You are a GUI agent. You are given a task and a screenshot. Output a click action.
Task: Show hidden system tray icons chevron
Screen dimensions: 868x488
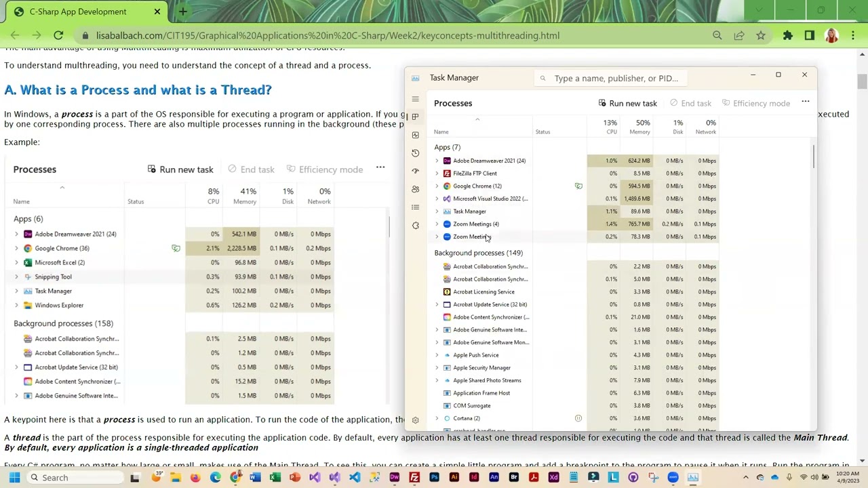click(x=747, y=477)
